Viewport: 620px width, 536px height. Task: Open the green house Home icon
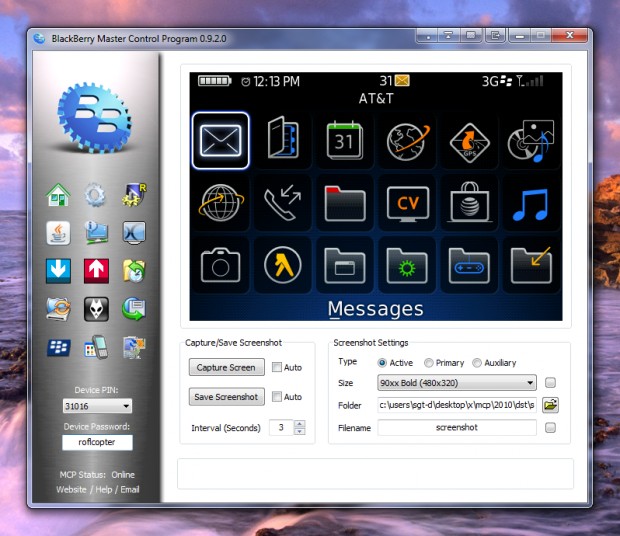tap(58, 195)
